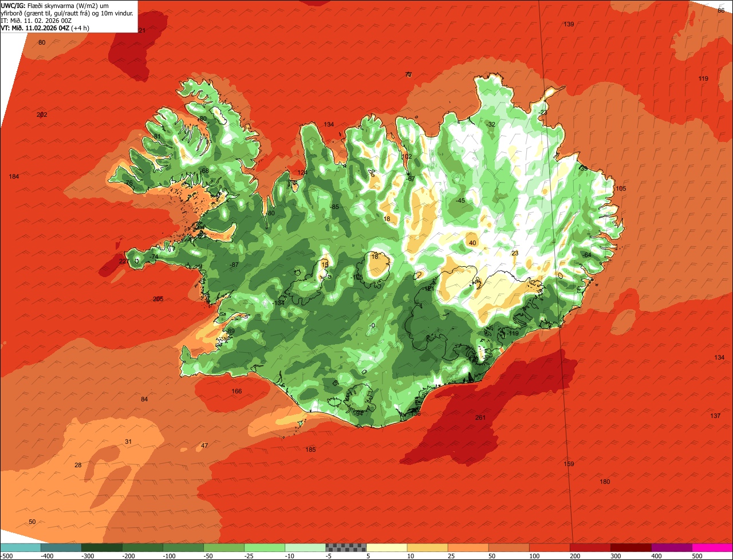Screen dimensions: 733x560
Task: Click the map value "202" west of Westfjords
Action: (42, 115)
